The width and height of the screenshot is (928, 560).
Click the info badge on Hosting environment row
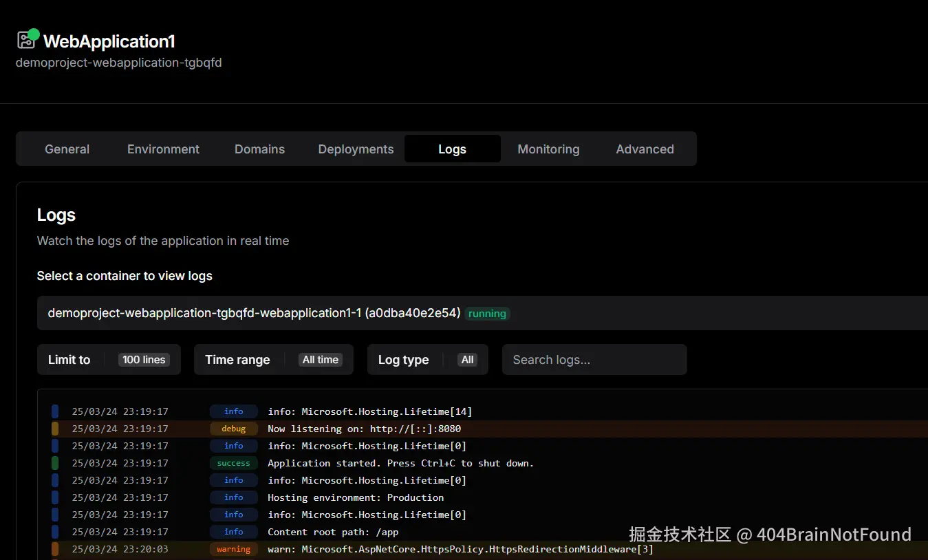point(234,497)
